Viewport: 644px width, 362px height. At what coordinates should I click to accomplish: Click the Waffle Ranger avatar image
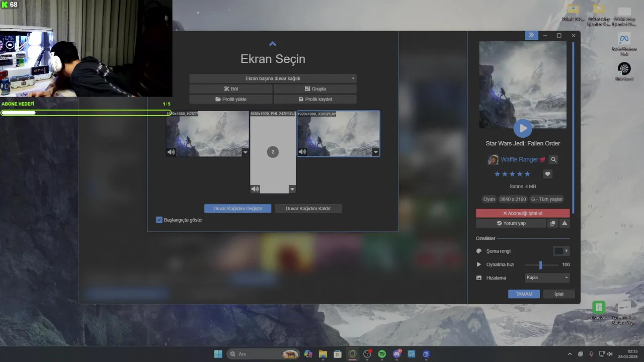[x=493, y=160]
